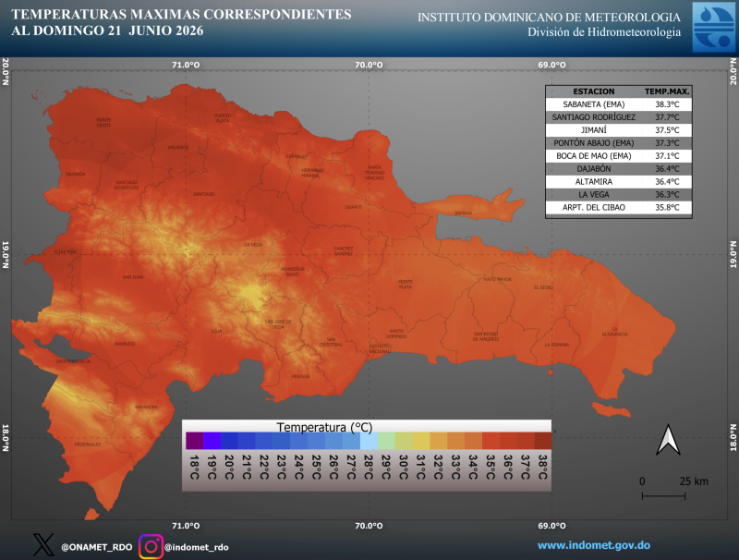Click the @ONAMET_RDO handle
Screen dimensions: 739x560
97,547
